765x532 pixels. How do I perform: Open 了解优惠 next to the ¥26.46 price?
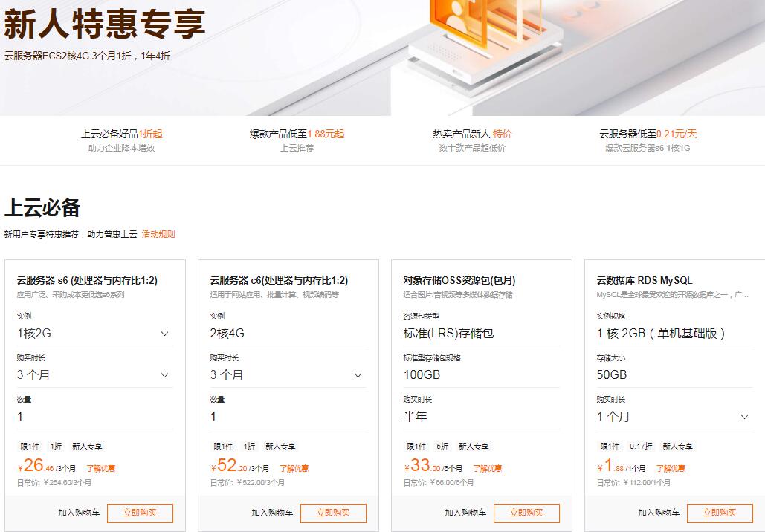[101, 469]
